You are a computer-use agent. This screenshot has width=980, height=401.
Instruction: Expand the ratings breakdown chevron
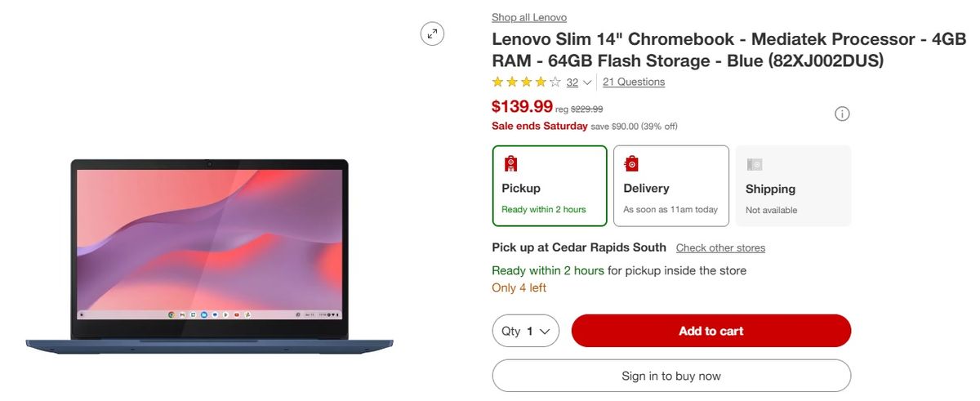coord(587,82)
